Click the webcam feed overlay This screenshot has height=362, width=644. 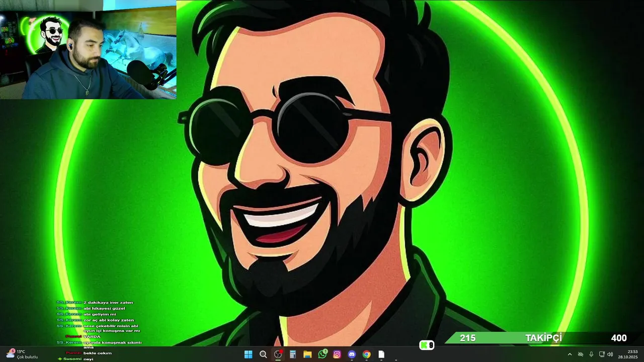[88, 49]
